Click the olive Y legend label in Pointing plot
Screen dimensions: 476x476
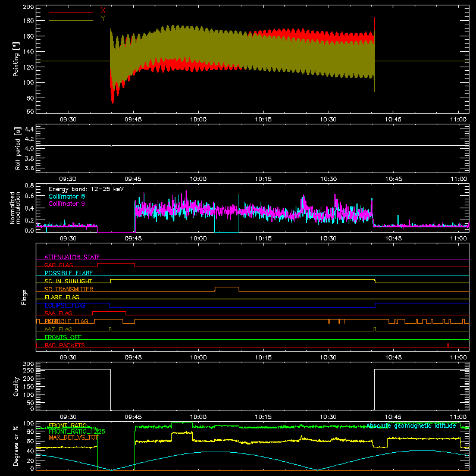[103, 18]
